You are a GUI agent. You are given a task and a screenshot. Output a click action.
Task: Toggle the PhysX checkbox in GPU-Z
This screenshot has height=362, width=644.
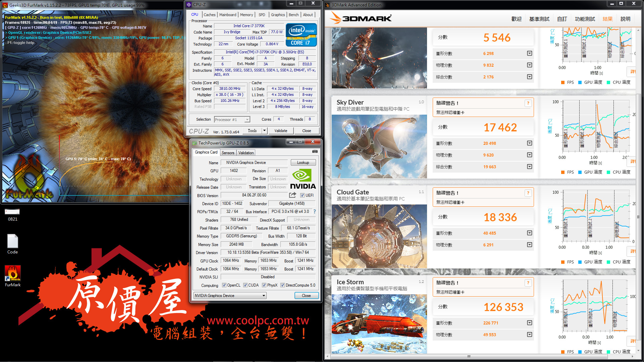pyautogui.click(x=264, y=285)
